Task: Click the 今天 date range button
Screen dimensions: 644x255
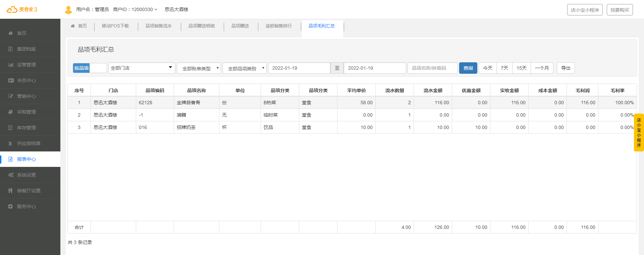Action: point(488,68)
